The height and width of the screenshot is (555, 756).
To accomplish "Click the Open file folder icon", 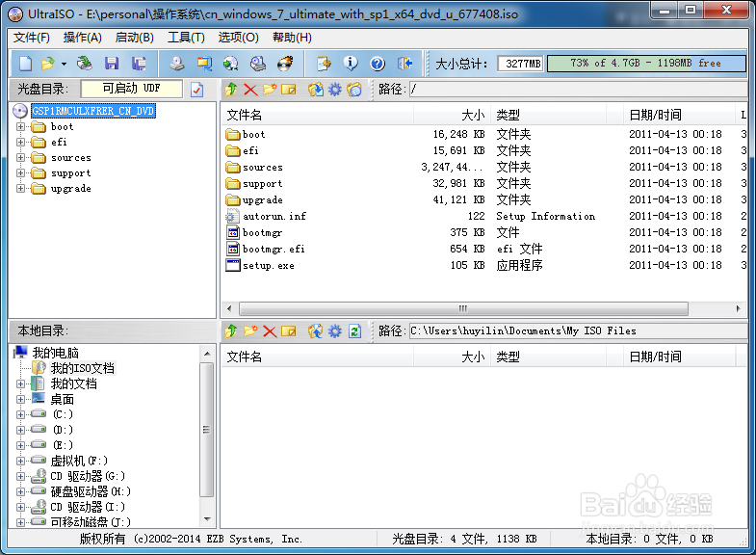I will click(48, 64).
